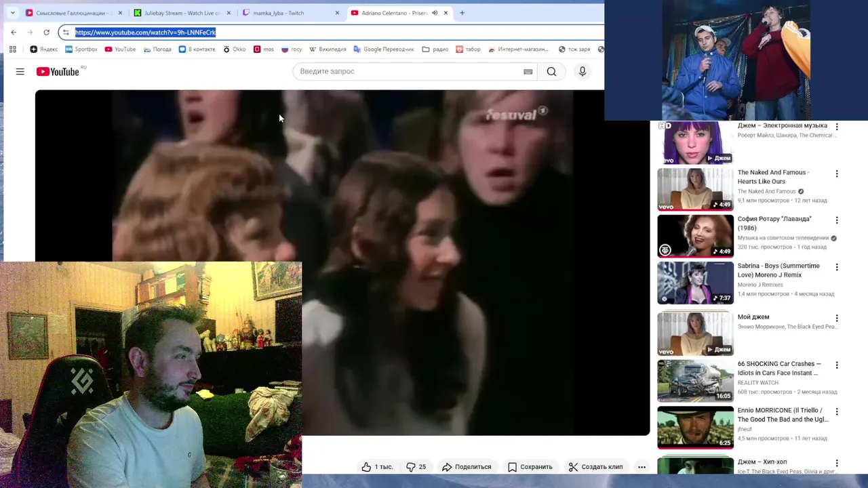
Task: Open 66 SHOCKING Car Crashes video
Action: pos(779,368)
